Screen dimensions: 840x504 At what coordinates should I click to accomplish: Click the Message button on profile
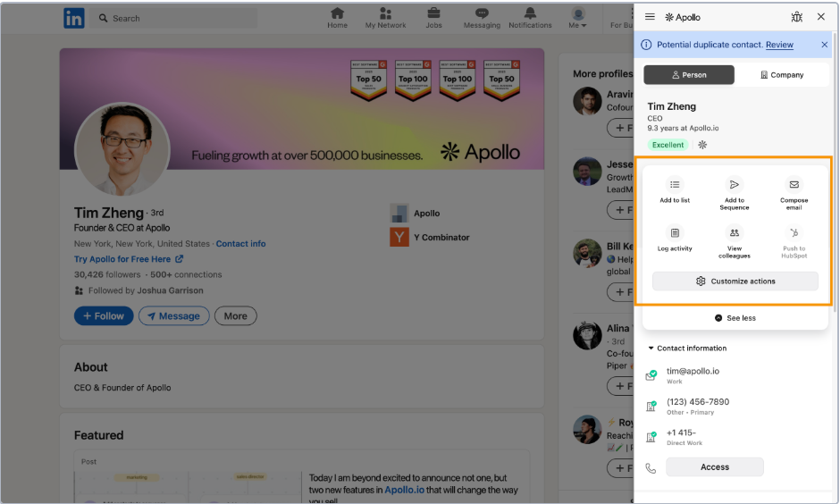pos(173,316)
